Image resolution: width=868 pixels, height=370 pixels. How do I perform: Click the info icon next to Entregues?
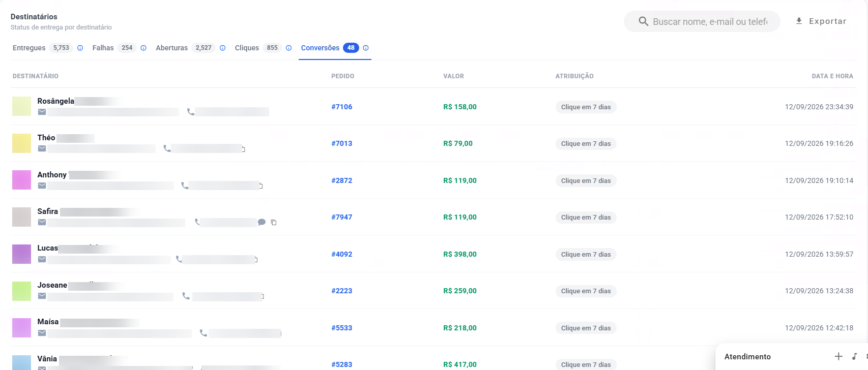coord(80,48)
